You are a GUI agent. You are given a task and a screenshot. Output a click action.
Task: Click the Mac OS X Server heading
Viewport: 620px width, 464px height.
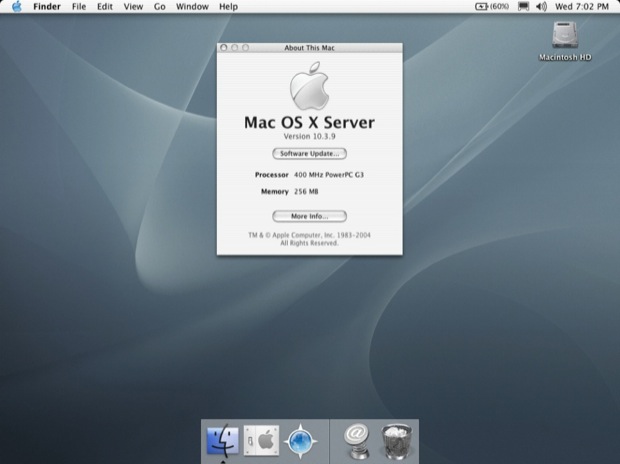(x=309, y=123)
